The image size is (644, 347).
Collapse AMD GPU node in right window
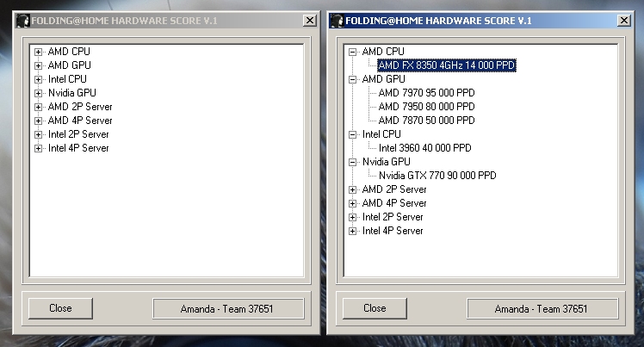352,79
